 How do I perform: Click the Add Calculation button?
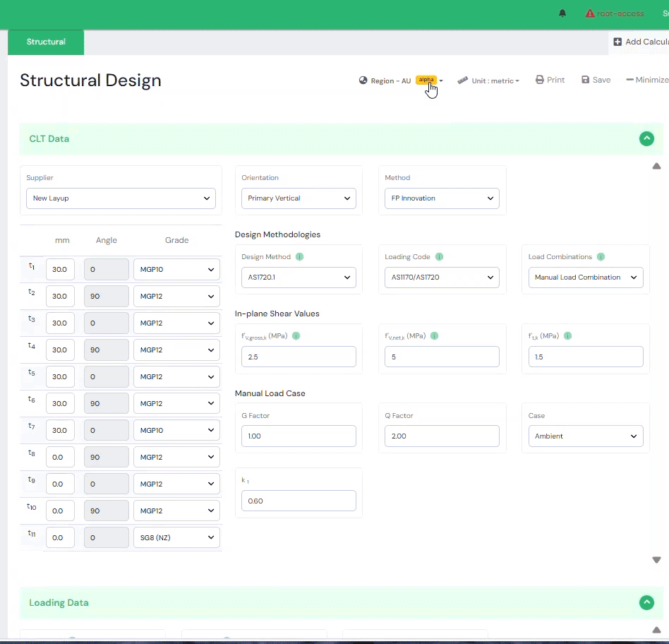tap(641, 42)
